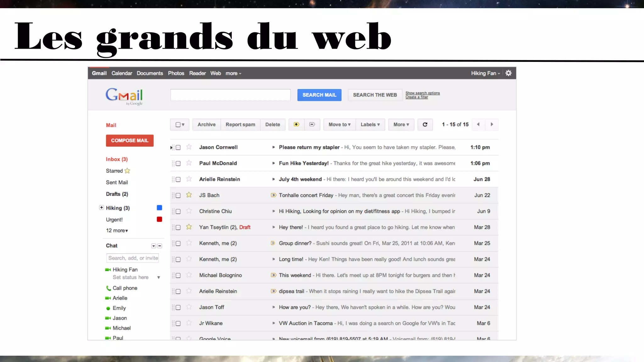Select the Paul McDonald message checkbox
The width and height of the screenshot is (644, 362).
pyautogui.click(x=178, y=163)
